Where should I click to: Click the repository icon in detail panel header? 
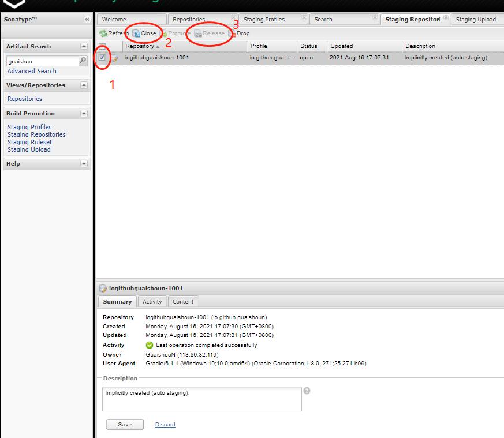pyautogui.click(x=103, y=289)
